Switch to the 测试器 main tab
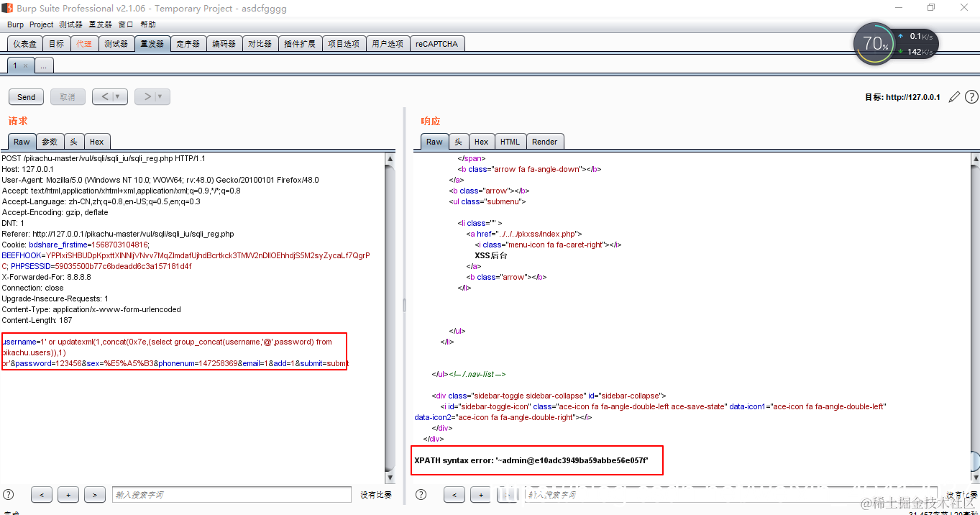The image size is (980, 515). [116, 44]
